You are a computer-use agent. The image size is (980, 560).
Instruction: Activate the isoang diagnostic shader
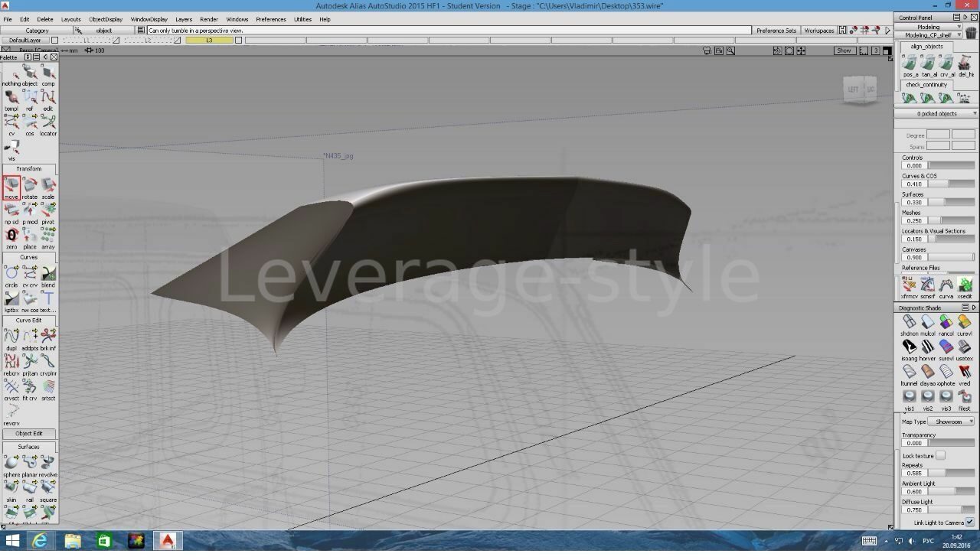(909, 347)
